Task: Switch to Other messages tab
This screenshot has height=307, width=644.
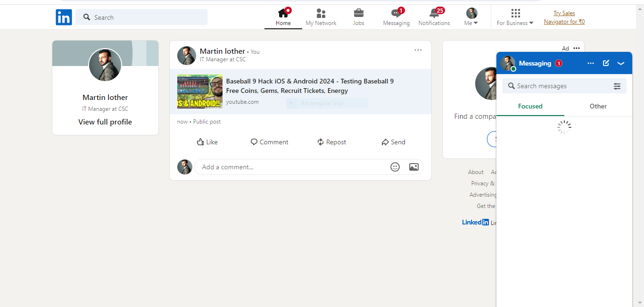Action: pyautogui.click(x=598, y=106)
